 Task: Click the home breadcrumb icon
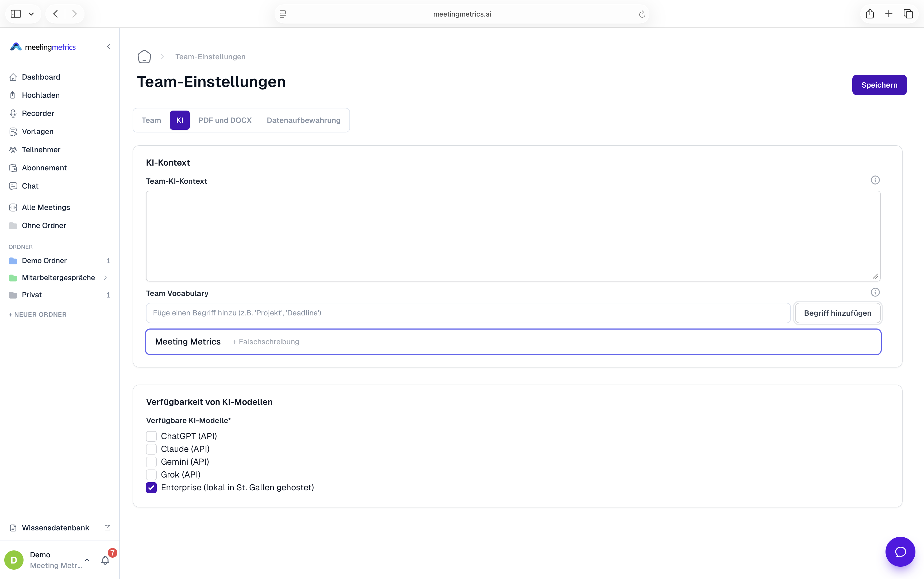(144, 57)
